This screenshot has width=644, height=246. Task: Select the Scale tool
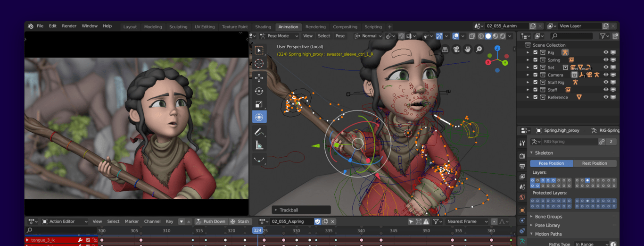coord(259,104)
